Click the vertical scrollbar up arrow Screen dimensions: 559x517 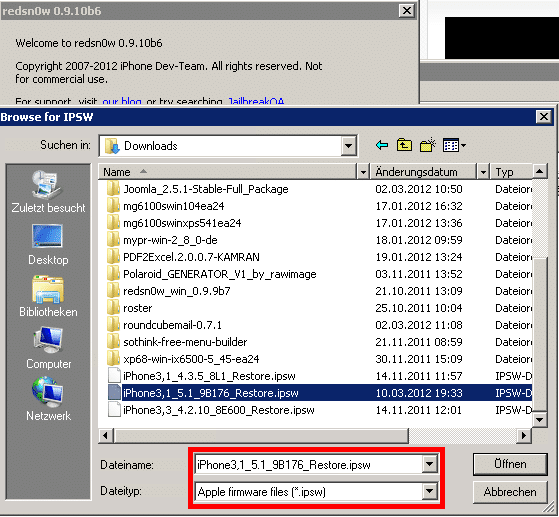539,172
